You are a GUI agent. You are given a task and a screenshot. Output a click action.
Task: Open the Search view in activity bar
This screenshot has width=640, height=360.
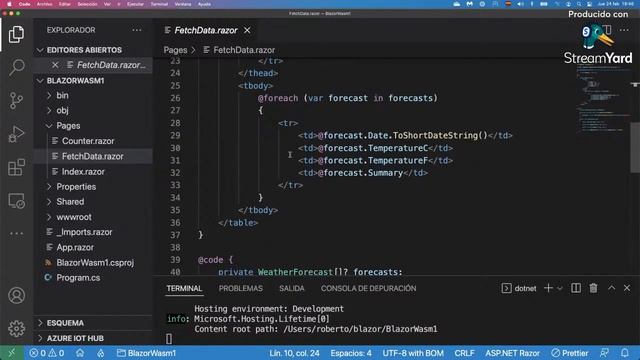(x=16, y=67)
